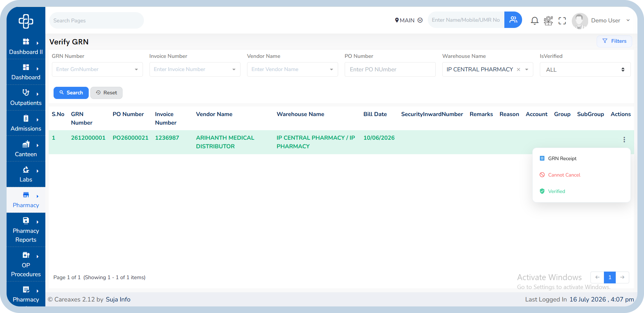Open the MAIN location selector chevron
Screen dimensions: 644x313
[x=420, y=20]
